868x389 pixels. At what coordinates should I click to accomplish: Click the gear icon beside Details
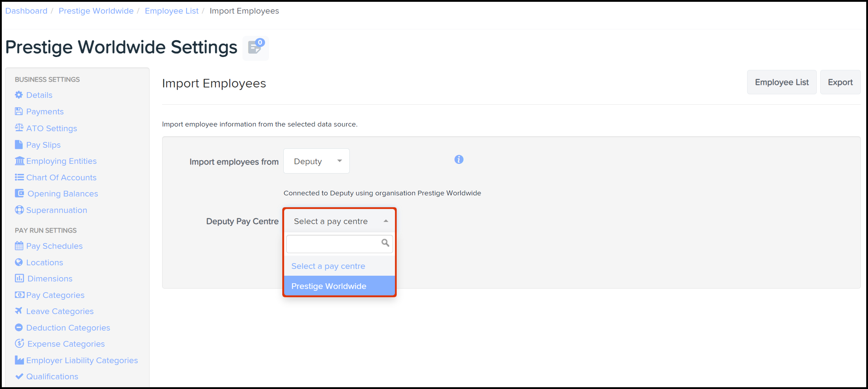point(19,95)
